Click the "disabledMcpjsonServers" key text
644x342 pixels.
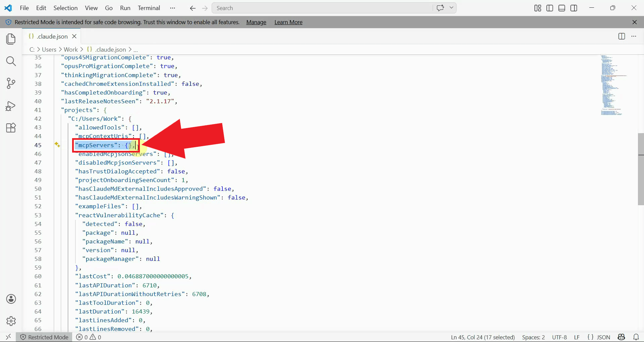point(117,163)
